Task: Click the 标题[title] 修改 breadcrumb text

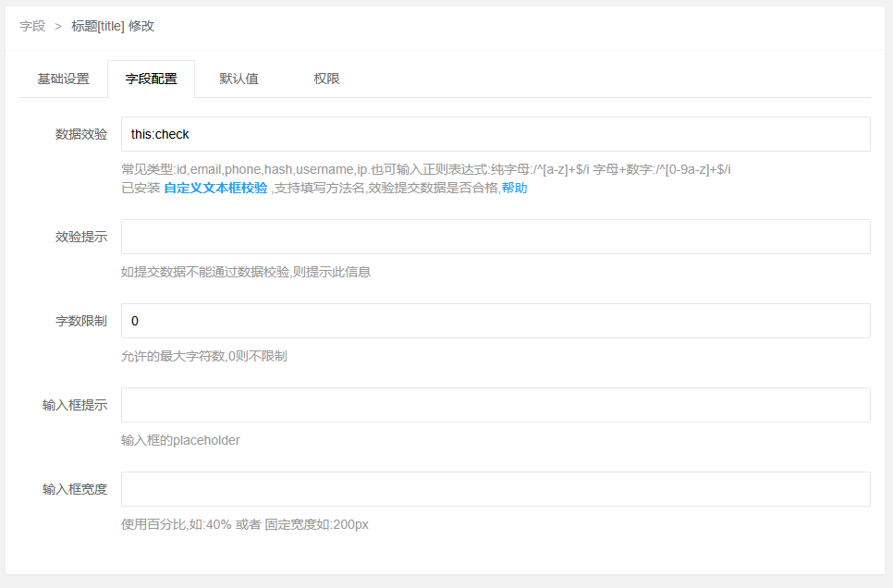Action: pyautogui.click(x=113, y=26)
